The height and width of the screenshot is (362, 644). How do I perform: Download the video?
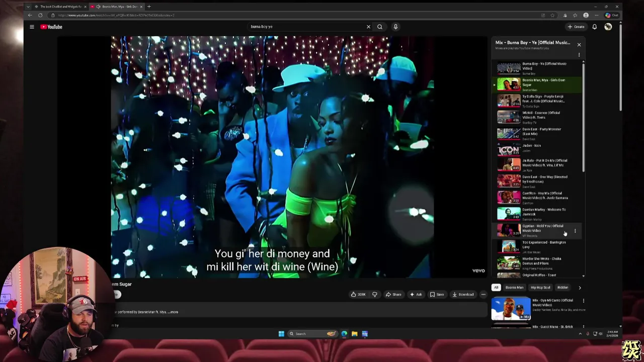[463, 294]
